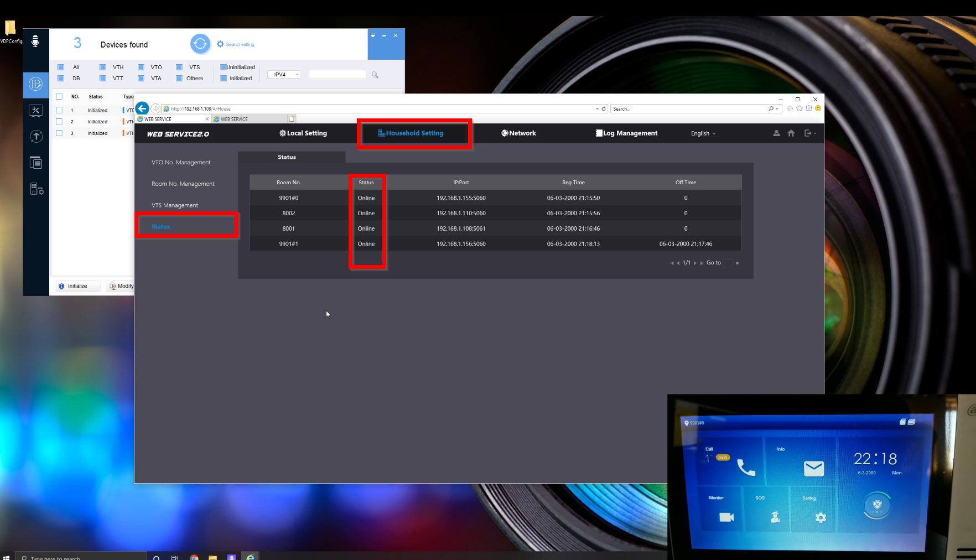
Task: Open the English language dropdown
Action: (703, 133)
